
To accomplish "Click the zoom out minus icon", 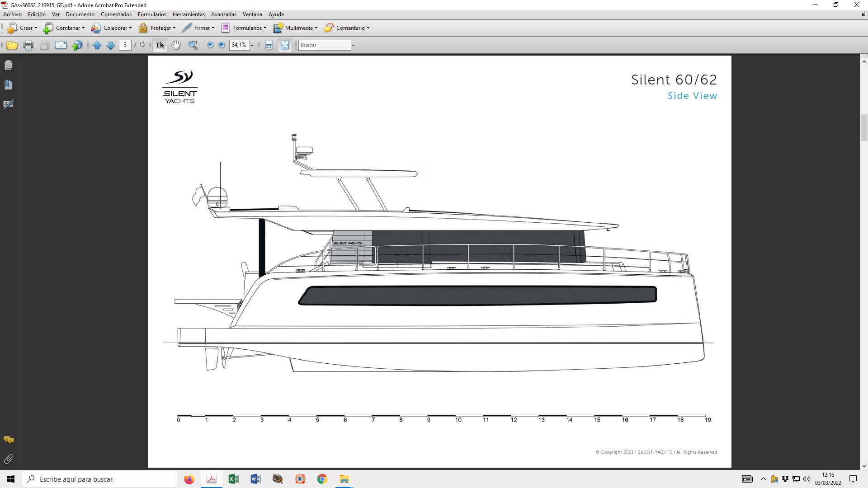I will [210, 45].
